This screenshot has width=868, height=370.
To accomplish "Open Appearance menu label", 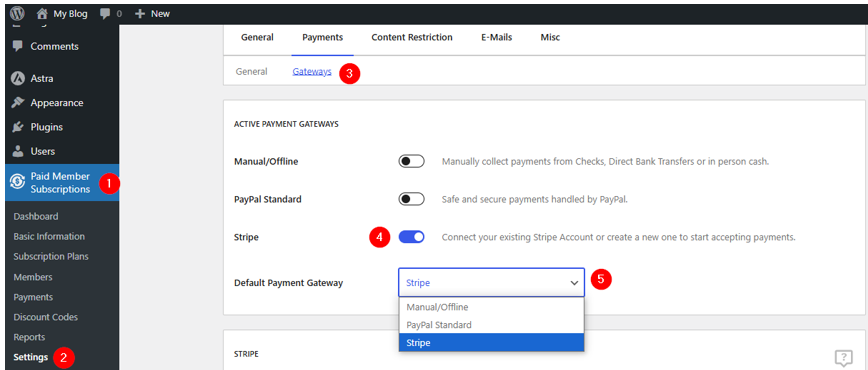I will [x=56, y=103].
